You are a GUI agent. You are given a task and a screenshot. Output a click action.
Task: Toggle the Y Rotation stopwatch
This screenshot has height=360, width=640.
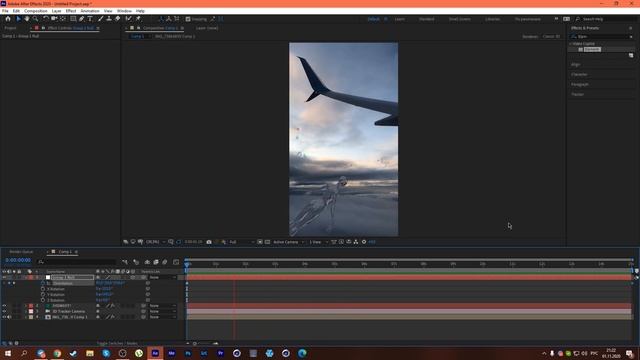[x=43, y=294]
